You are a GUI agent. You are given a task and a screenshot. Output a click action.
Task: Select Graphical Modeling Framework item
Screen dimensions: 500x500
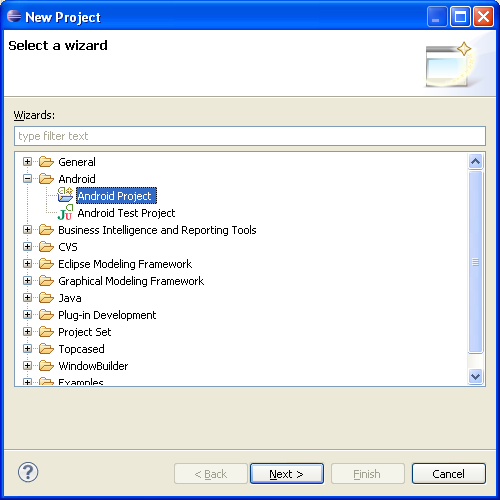pyautogui.click(x=131, y=281)
